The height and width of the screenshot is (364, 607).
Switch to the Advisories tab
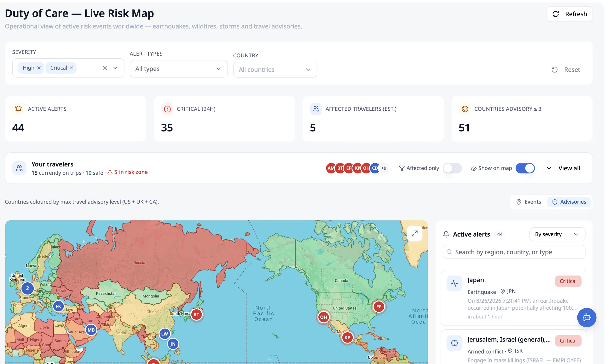[x=569, y=202]
